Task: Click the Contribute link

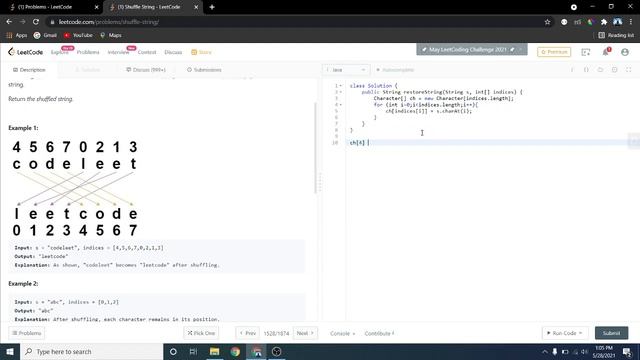Action: [x=379, y=333]
